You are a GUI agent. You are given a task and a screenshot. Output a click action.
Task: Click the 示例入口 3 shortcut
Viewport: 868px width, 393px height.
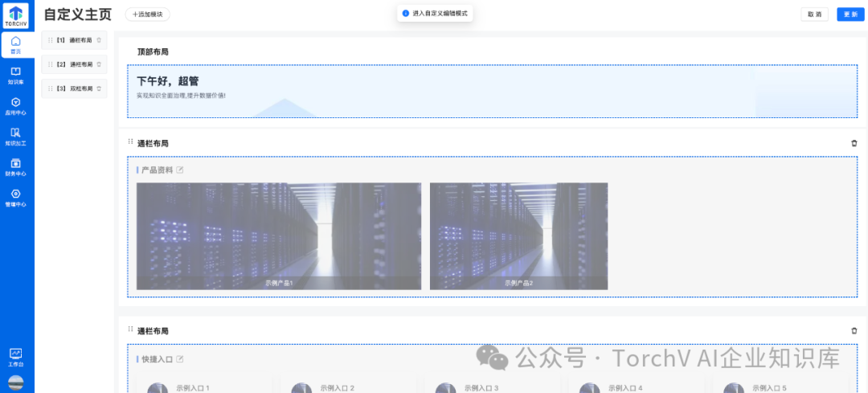pos(493,382)
